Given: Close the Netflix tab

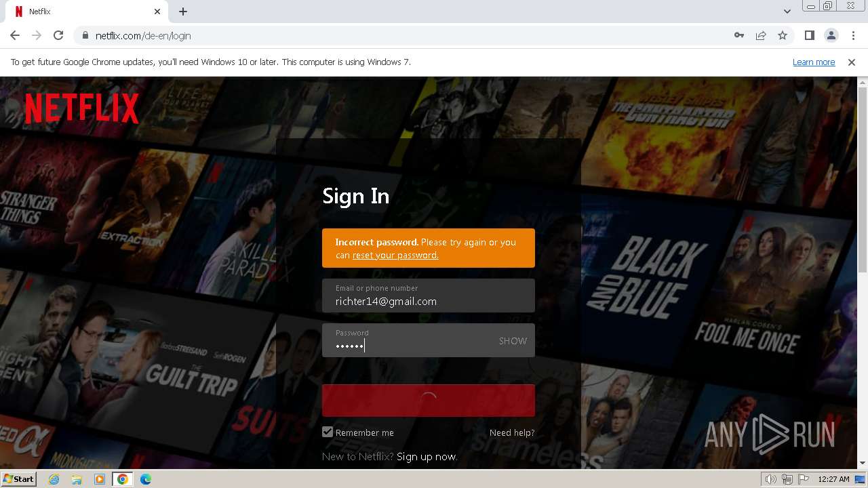Looking at the screenshot, I should tap(157, 12).
